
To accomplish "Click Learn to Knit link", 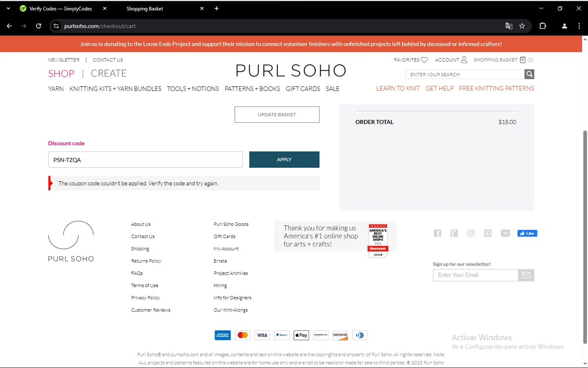I will pos(398,88).
